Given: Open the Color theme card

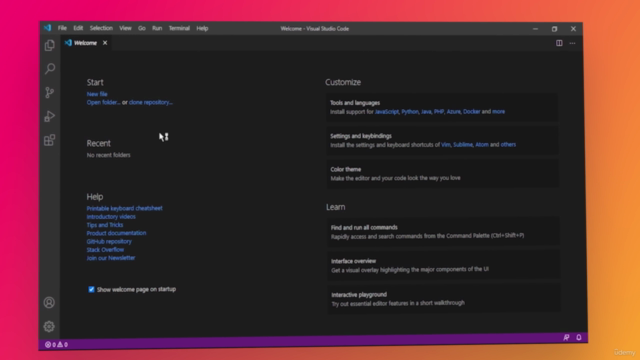Looking at the screenshot, I should [x=442, y=173].
